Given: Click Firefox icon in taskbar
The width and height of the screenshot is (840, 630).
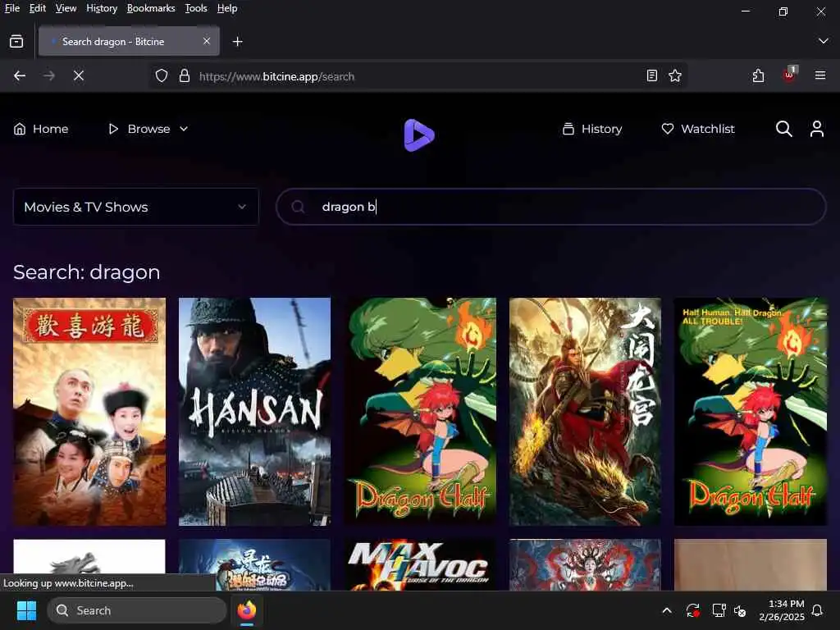Looking at the screenshot, I should click(x=247, y=610).
